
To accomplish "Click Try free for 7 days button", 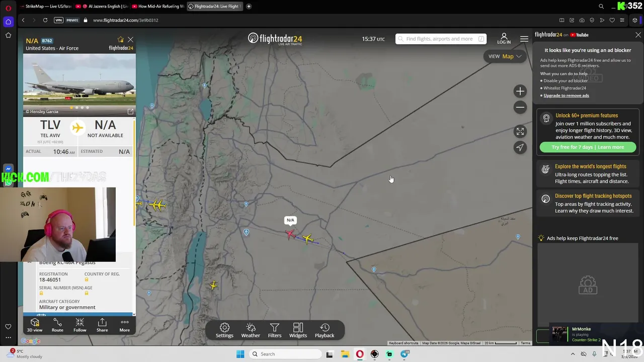I will pos(588,147).
